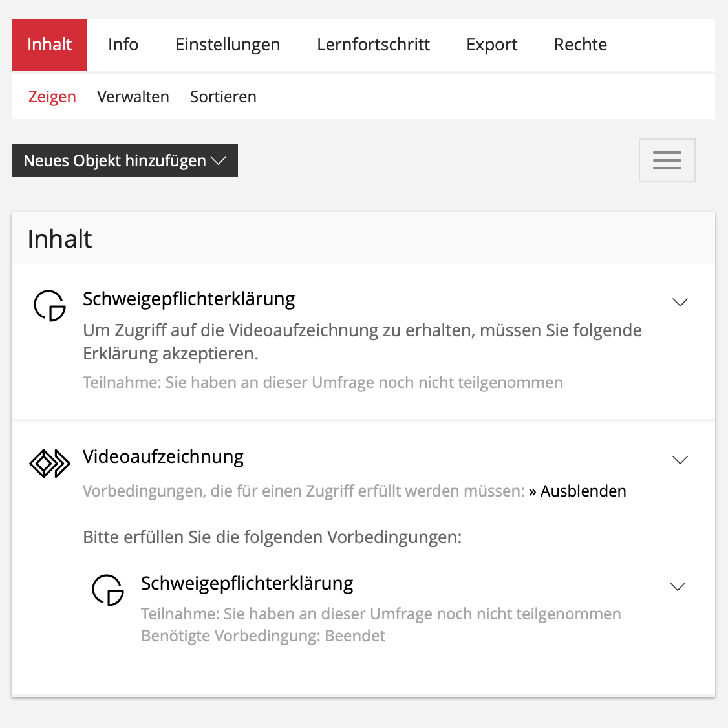
Task: Click the Videoaufzeichnung object icon
Action: [x=50, y=463]
